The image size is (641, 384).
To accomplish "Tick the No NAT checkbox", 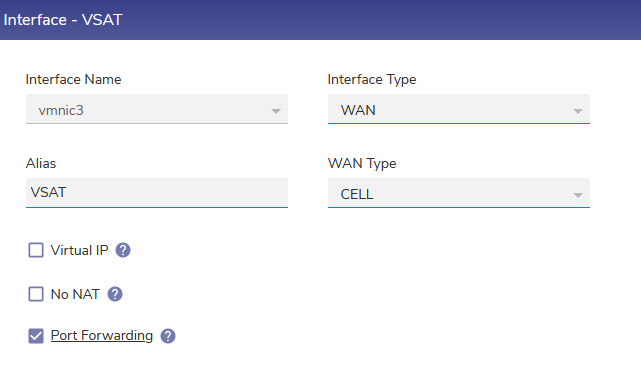I will click(36, 294).
